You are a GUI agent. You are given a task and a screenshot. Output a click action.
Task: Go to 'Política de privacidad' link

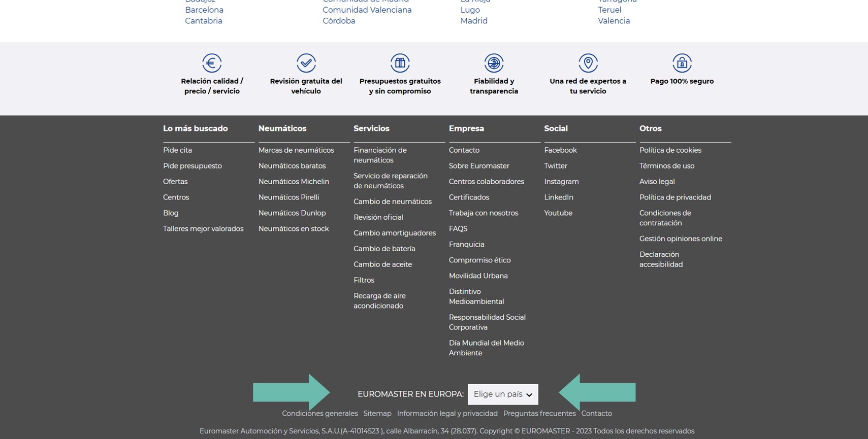(x=675, y=197)
